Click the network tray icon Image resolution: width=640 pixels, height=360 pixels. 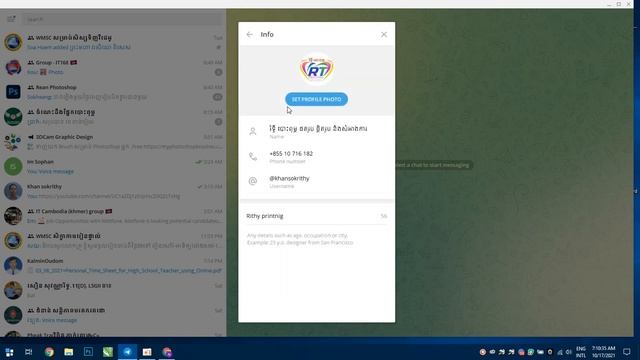pos(560,352)
